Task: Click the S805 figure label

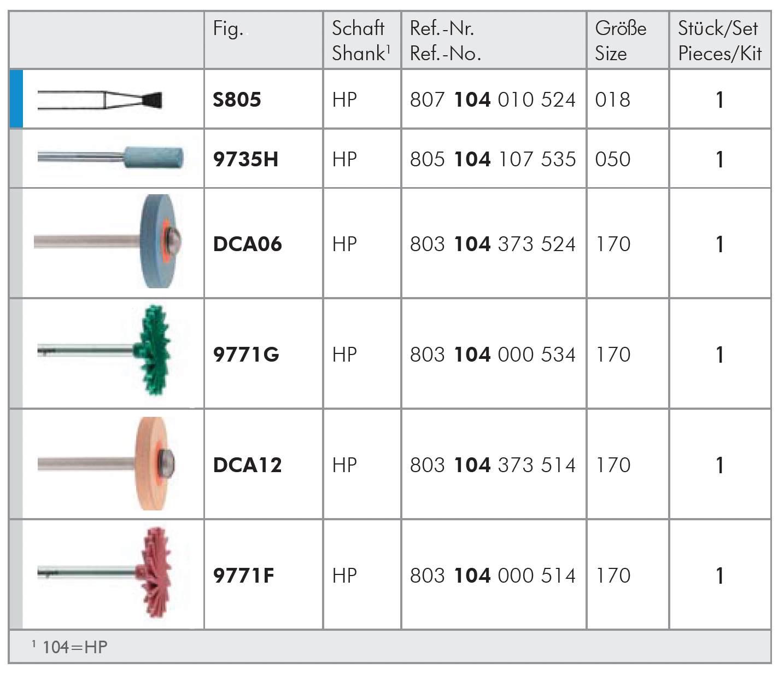Action: pos(237,100)
